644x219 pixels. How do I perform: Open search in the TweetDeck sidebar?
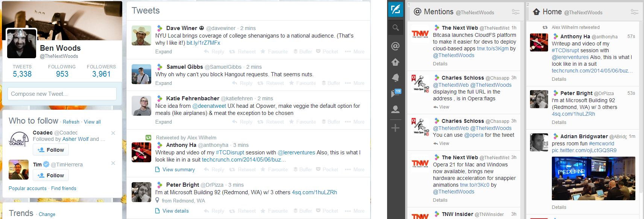coord(395,28)
